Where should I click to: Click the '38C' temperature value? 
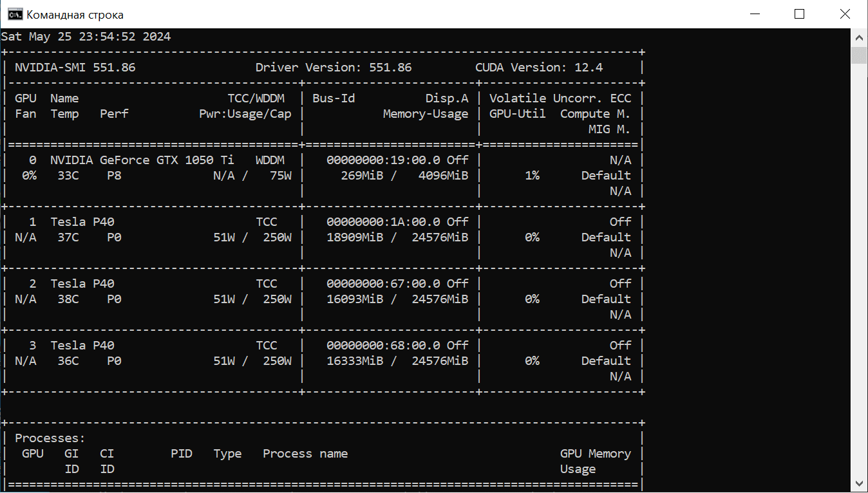click(x=68, y=299)
